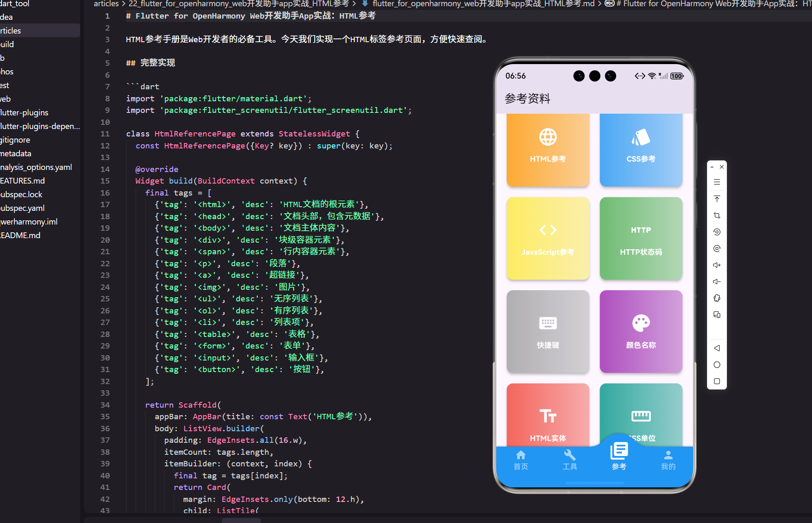Expand the articles folder in the sidebar
This screenshot has height=523, width=812.
tap(11, 30)
